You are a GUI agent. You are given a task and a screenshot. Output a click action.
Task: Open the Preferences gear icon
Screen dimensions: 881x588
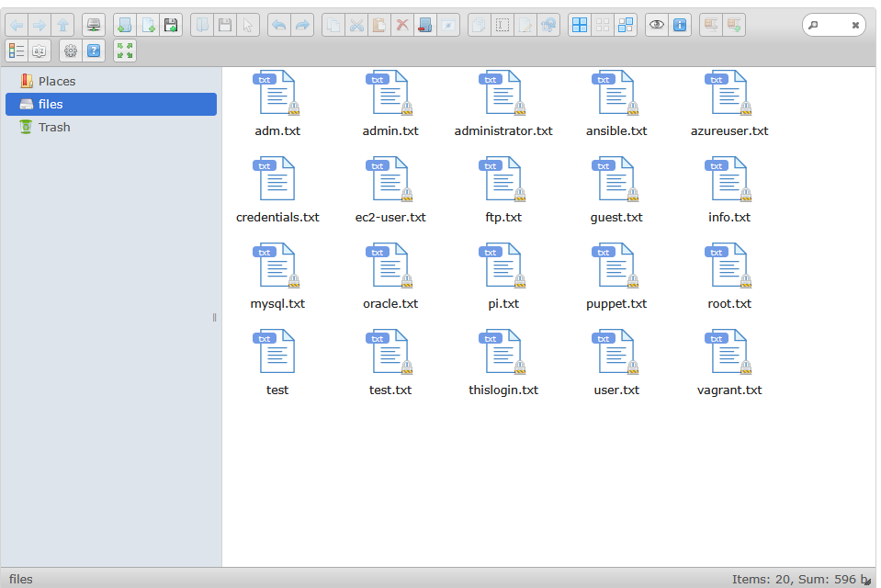(71, 51)
